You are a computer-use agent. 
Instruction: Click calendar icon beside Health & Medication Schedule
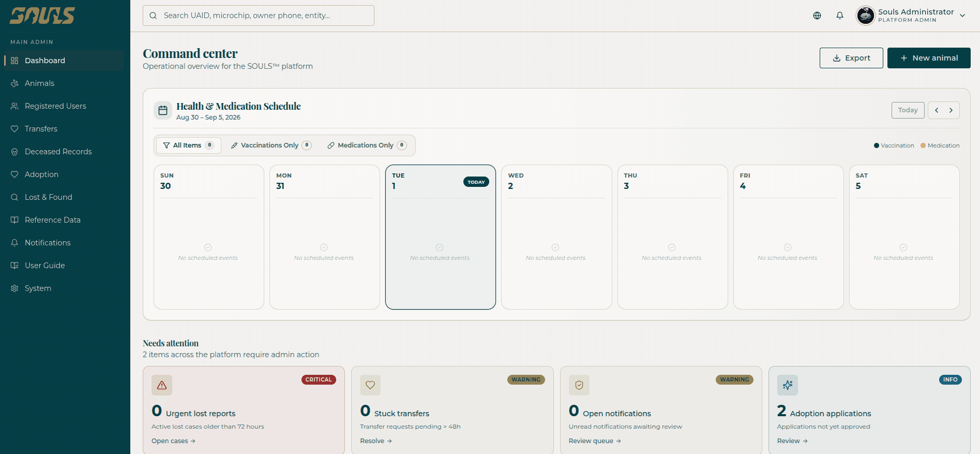tap(163, 110)
